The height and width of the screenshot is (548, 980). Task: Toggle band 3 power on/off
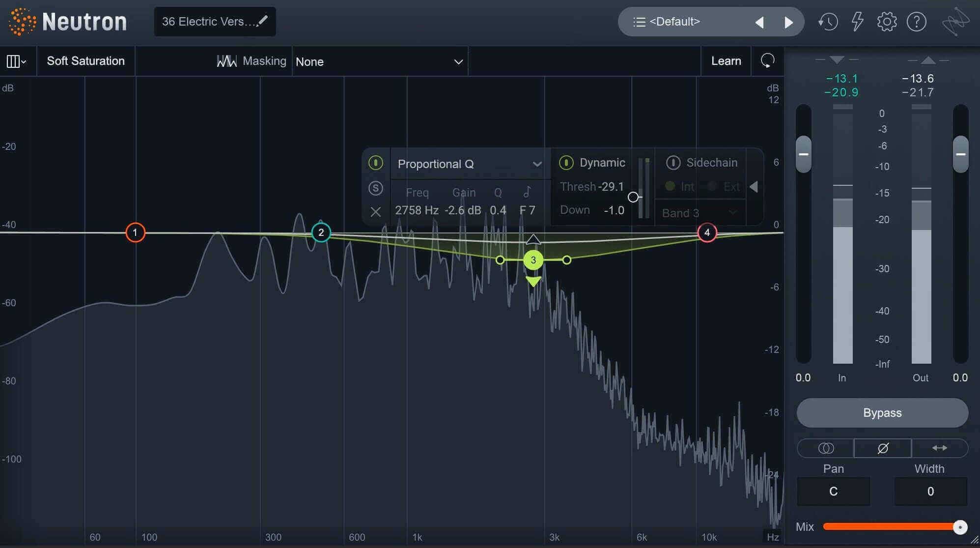point(375,163)
